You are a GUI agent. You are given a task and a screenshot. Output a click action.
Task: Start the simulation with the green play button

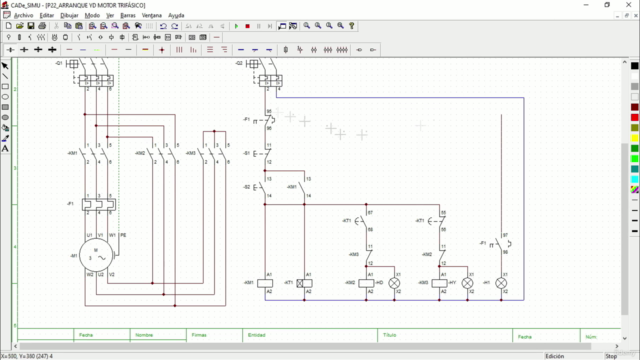click(236, 26)
